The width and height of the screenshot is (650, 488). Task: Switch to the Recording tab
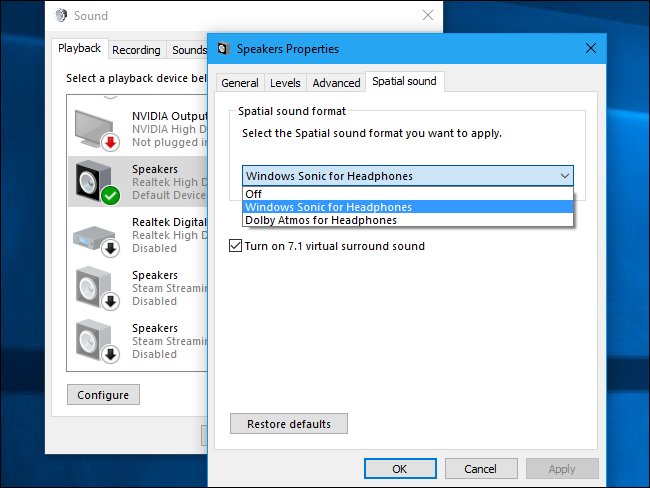click(x=136, y=50)
